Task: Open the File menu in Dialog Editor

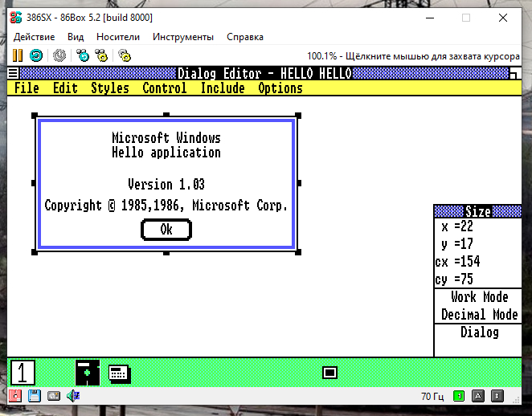Action: coord(27,88)
